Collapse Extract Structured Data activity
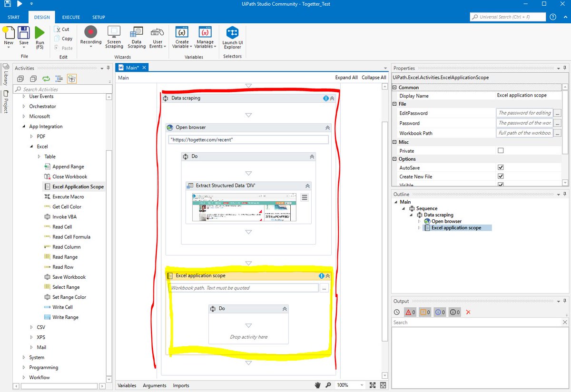The height and width of the screenshot is (392, 571). [x=307, y=186]
